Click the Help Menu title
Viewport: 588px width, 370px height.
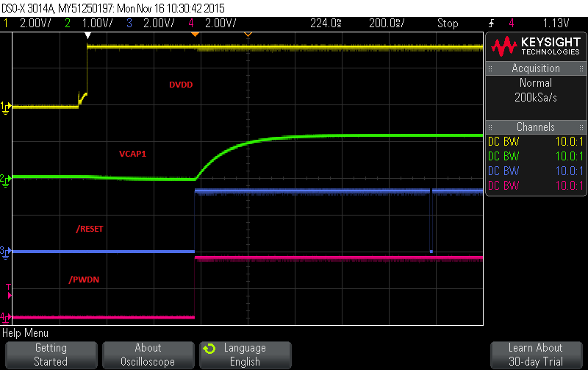pos(25,332)
